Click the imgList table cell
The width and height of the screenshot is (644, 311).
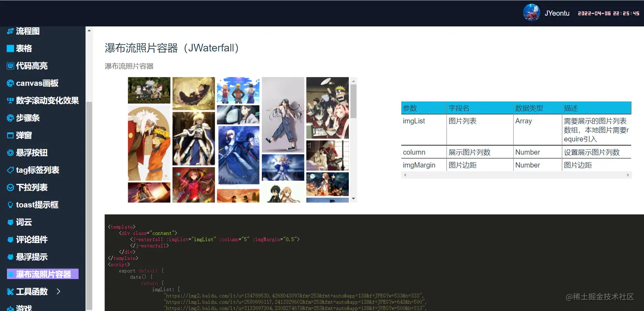pos(424,130)
